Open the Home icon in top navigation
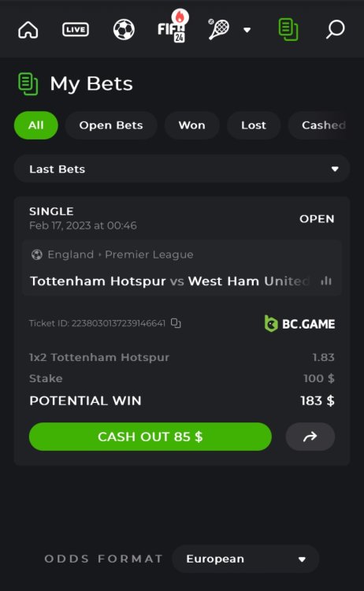This screenshot has height=591, width=364. pos(28,29)
